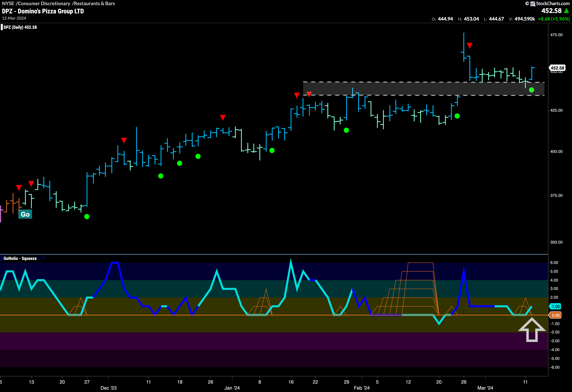
Task: Open the 'Restaurants & Bars' industry link
Action: (x=94, y=3)
